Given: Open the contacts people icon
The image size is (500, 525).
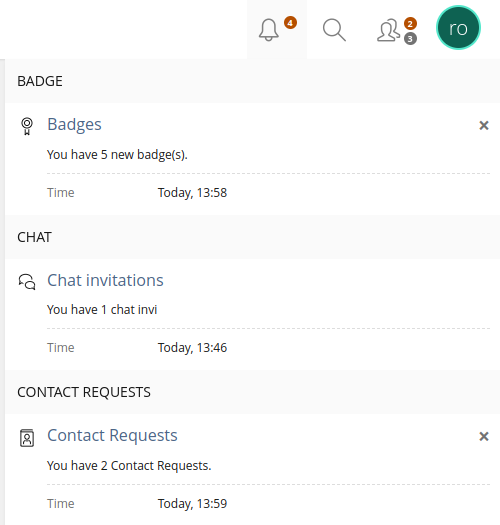Looking at the screenshot, I should pos(388,30).
